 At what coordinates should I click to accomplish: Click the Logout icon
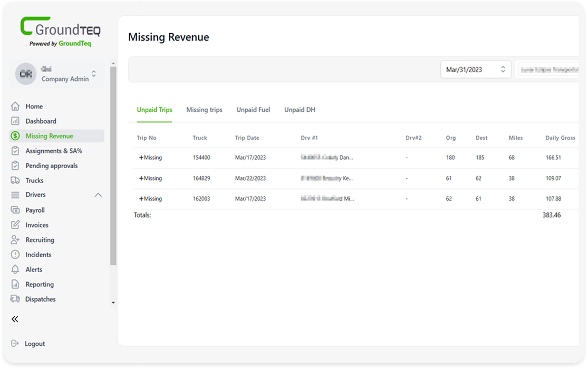coord(15,344)
